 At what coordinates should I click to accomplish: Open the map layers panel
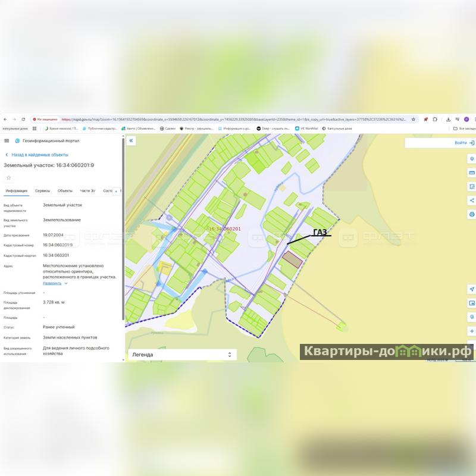471,159
